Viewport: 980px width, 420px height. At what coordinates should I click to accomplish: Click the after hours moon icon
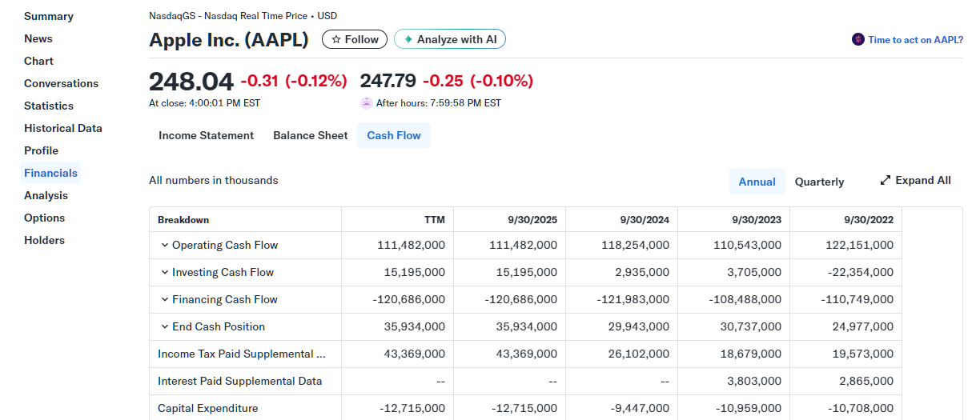(x=367, y=102)
